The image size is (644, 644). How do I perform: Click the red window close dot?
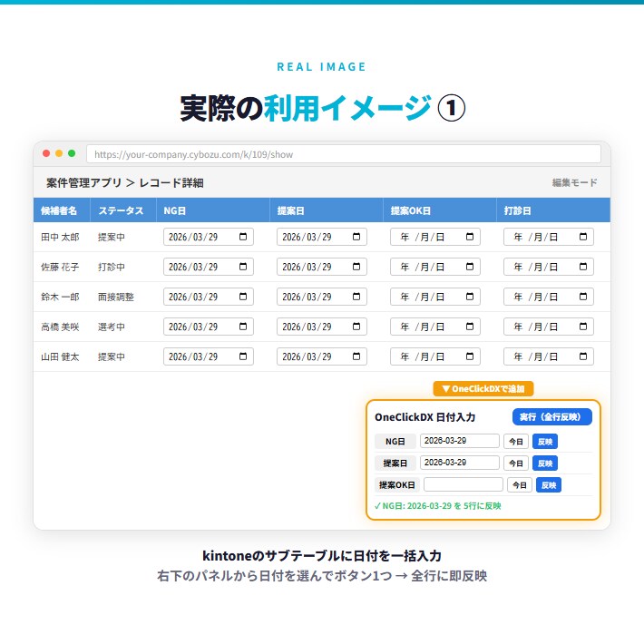click(46, 153)
